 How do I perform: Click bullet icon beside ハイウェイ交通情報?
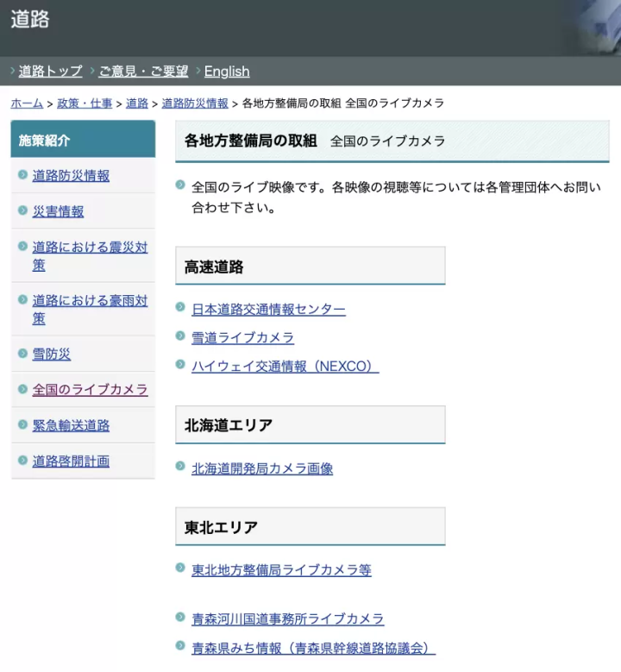(180, 364)
